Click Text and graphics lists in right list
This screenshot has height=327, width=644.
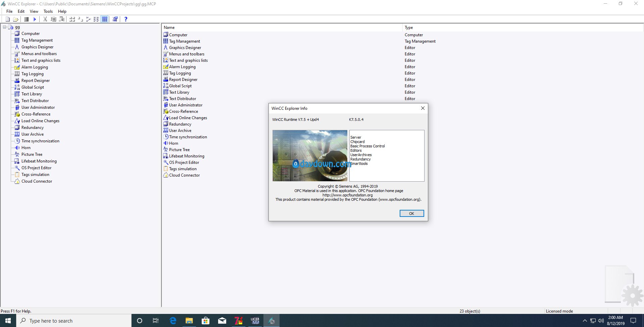(x=188, y=60)
